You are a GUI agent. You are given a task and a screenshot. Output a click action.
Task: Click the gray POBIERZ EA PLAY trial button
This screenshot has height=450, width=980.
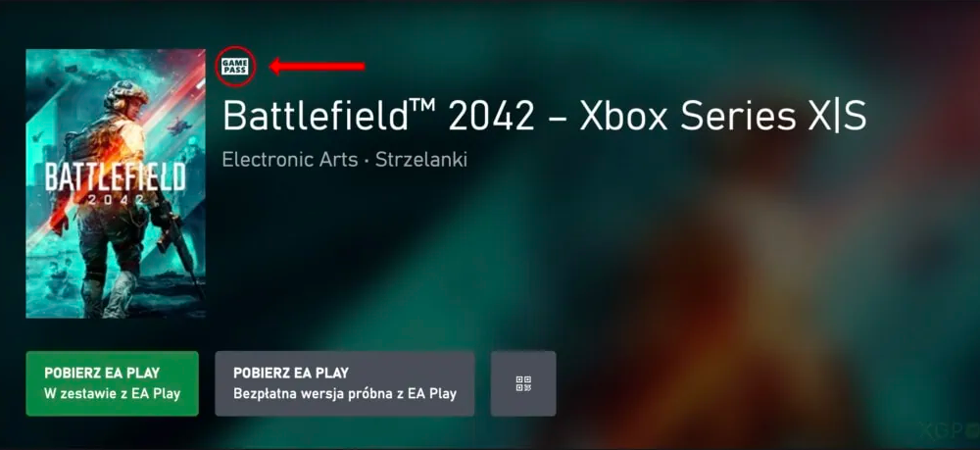[x=344, y=383]
